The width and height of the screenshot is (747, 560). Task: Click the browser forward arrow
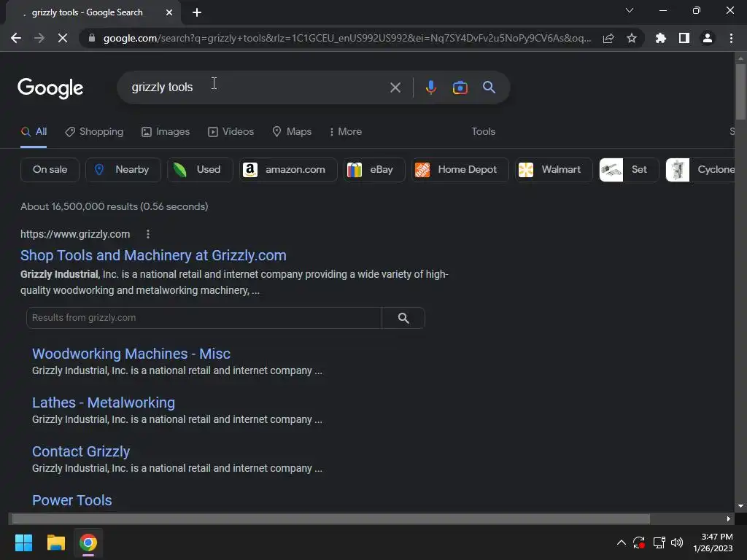click(x=39, y=38)
